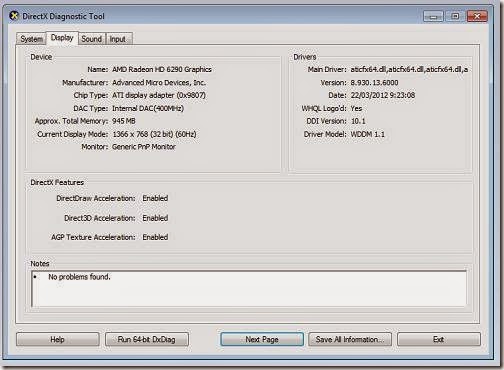
Task: Click inside the Notes text box
Action: (x=249, y=289)
